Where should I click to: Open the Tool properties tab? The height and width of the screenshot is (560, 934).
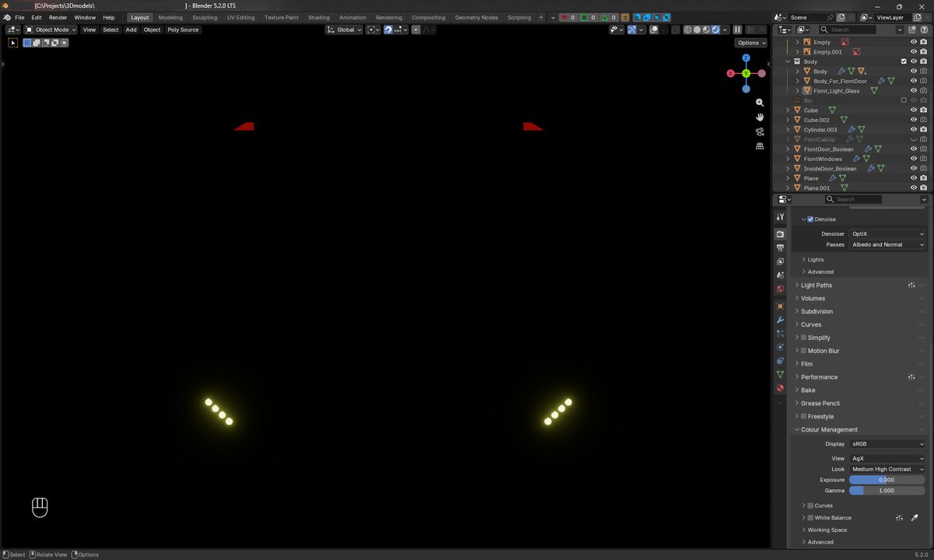click(780, 217)
